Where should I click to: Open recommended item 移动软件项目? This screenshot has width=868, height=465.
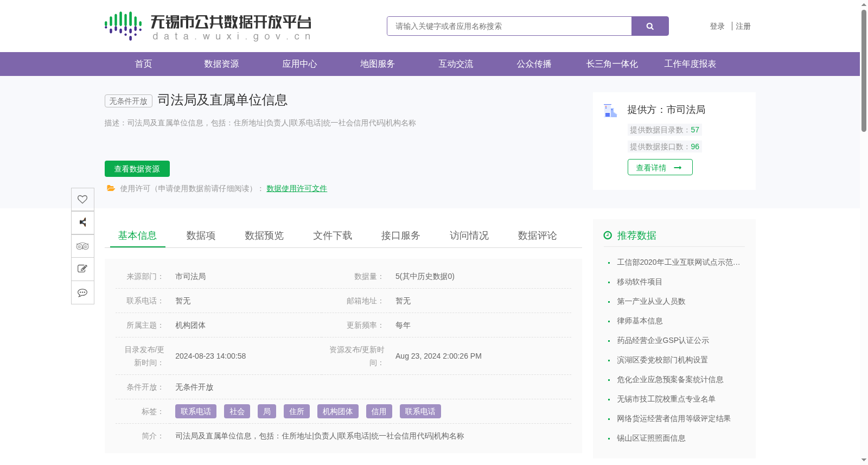(640, 282)
